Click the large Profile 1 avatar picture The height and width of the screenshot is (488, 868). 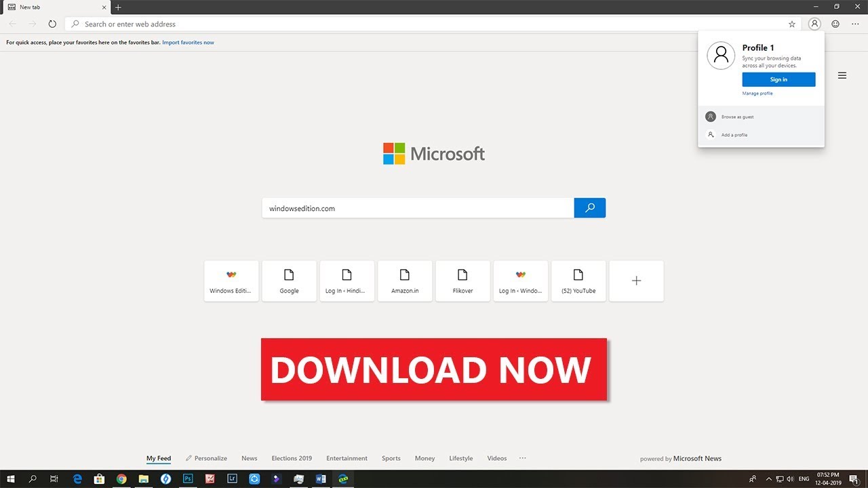(721, 56)
